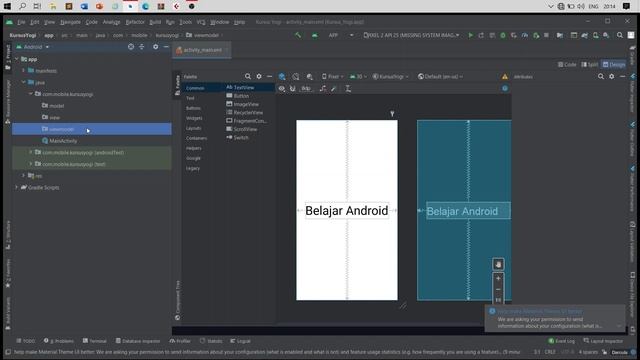Open the Pixel 2 API 25 device dropdown
The image size is (640, 360).
(411, 36)
